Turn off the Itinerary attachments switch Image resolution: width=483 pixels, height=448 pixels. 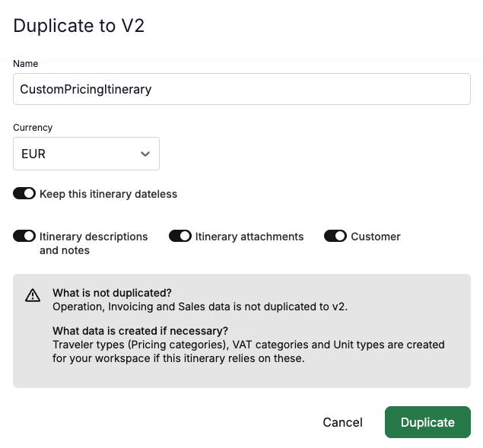pos(180,236)
